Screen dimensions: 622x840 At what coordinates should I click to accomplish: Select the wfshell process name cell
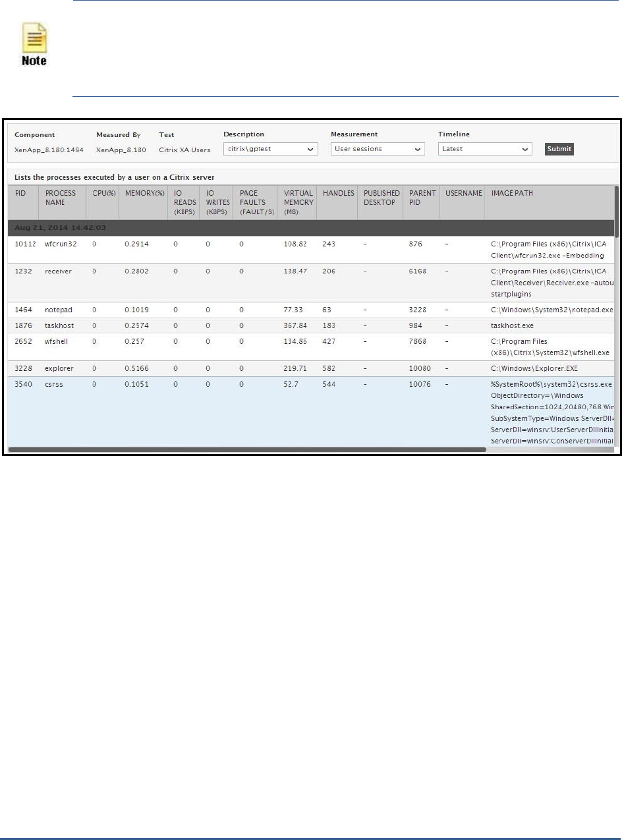pyautogui.click(x=57, y=341)
